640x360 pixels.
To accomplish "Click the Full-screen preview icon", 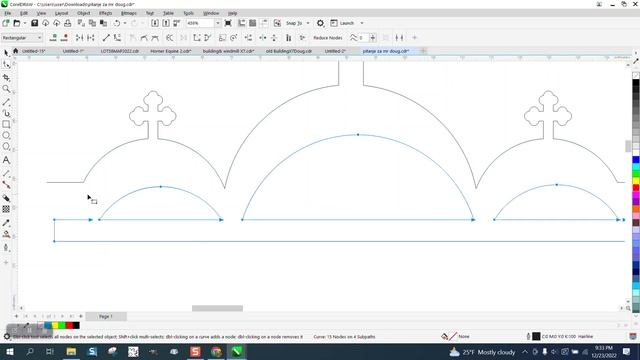I will [228, 23].
